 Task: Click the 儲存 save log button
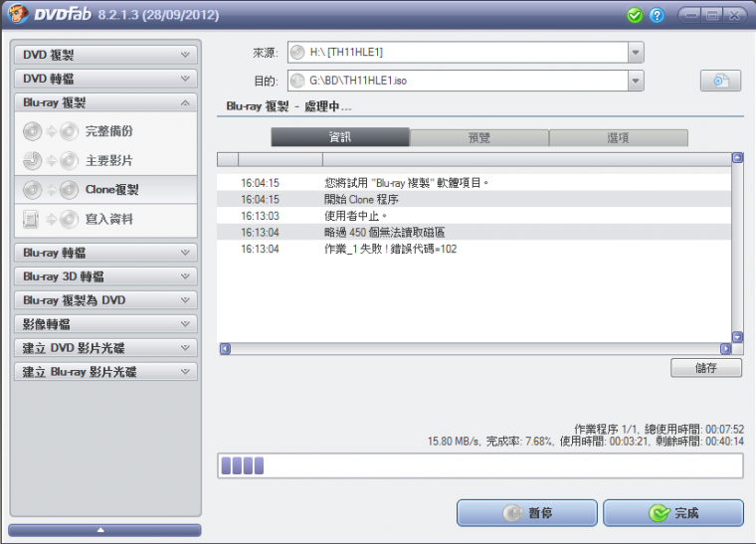point(706,369)
